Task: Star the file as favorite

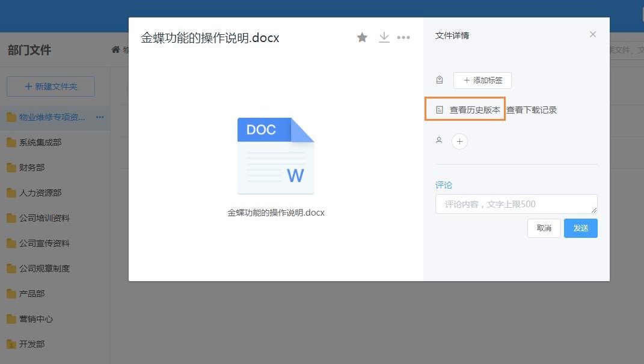Action: click(x=362, y=37)
